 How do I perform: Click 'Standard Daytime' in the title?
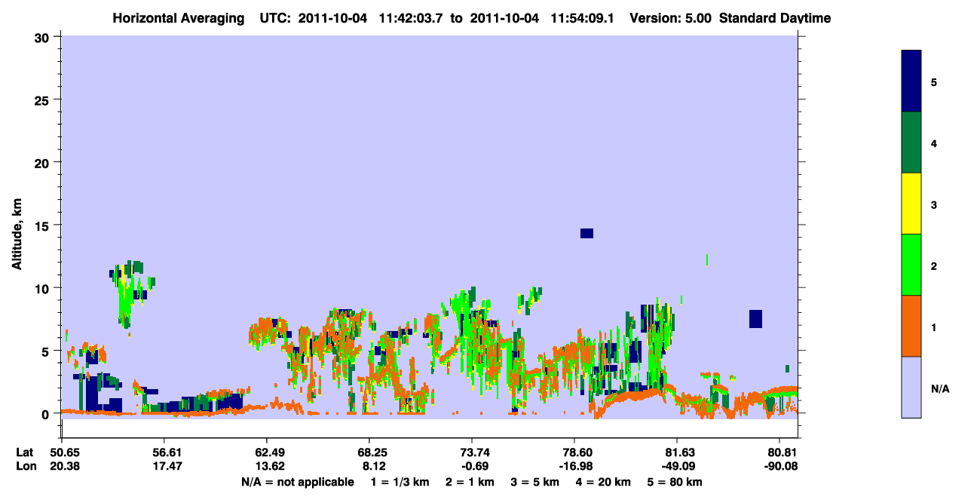click(775, 18)
